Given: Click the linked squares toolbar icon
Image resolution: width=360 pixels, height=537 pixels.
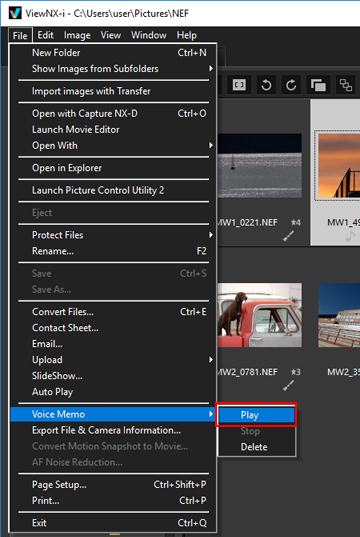Looking at the screenshot, I should (345, 85).
